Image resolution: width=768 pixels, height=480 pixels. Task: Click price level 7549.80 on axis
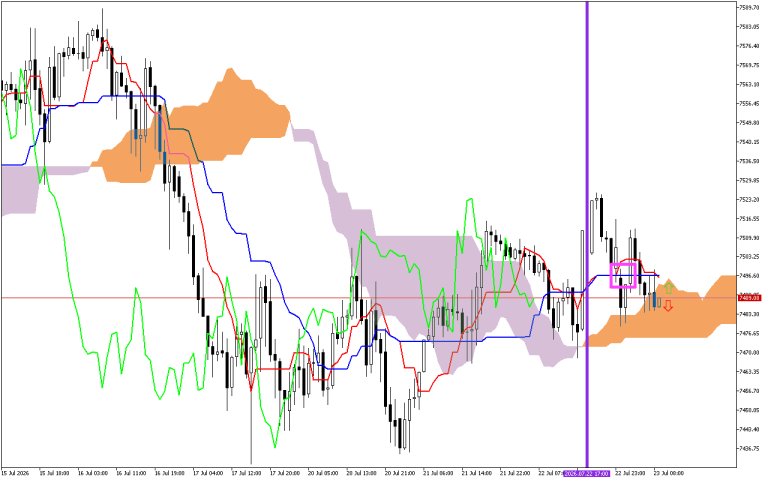pyautogui.click(x=749, y=122)
